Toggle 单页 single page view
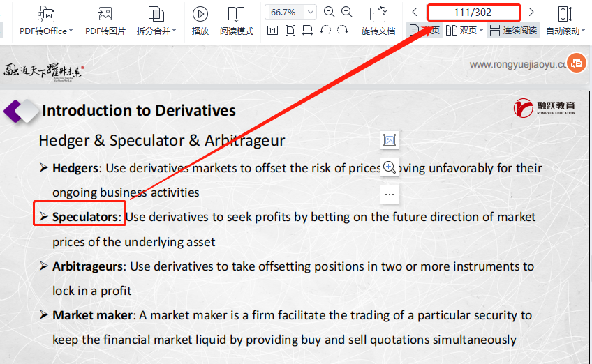This screenshot has height=364, width=592. click(x=424, y=31)
